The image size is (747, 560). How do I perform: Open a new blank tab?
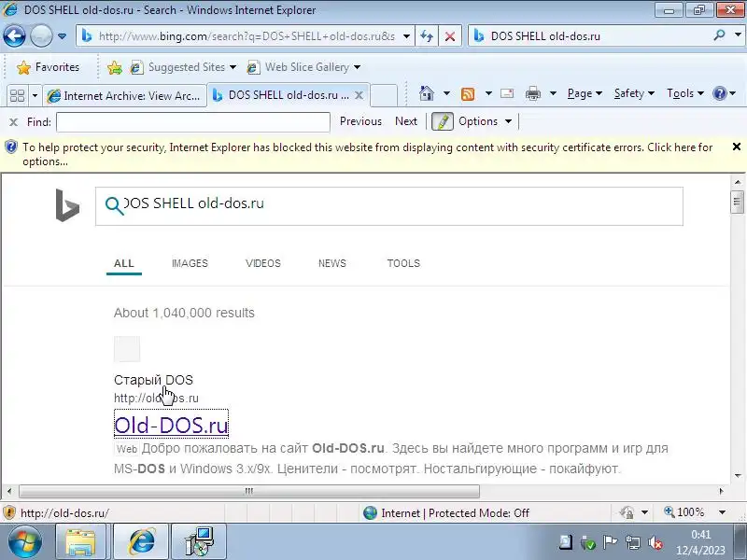pyautogui.click(x=384, y=95)
